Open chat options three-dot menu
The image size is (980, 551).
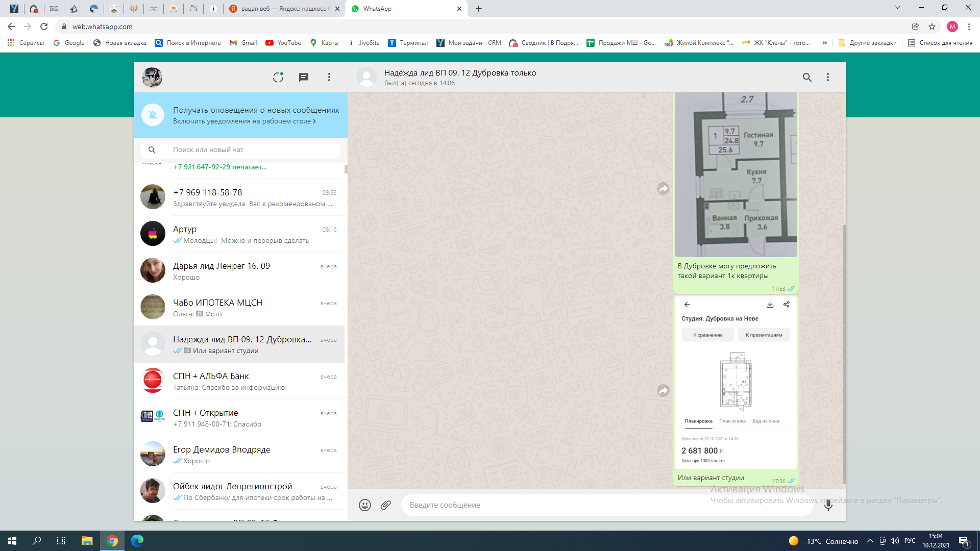[x=828, y=77]
